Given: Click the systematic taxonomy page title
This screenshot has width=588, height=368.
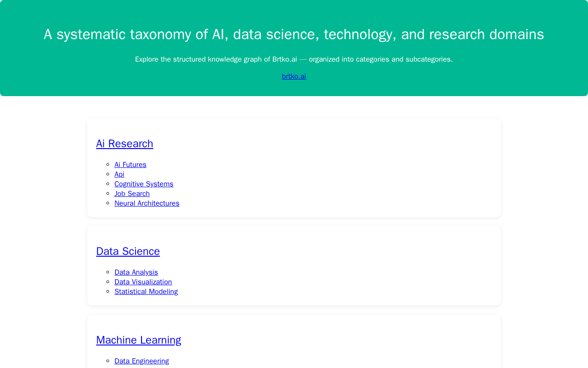Looking at the screenshot, I should [294, 34].
